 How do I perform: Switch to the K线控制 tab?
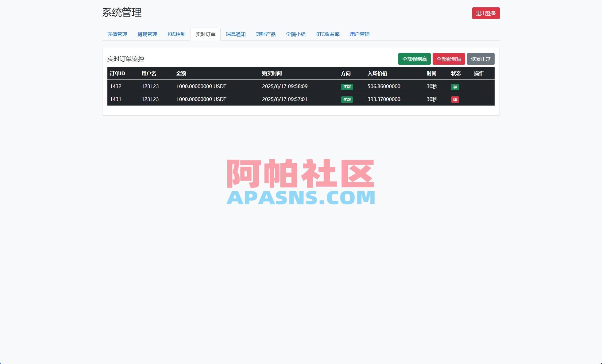pyautogui.click(x=176, y=34)
